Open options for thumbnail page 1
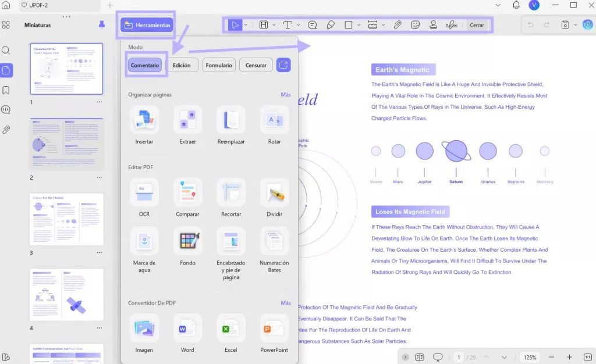Screen dimensions: 596x364 point(99,102)
